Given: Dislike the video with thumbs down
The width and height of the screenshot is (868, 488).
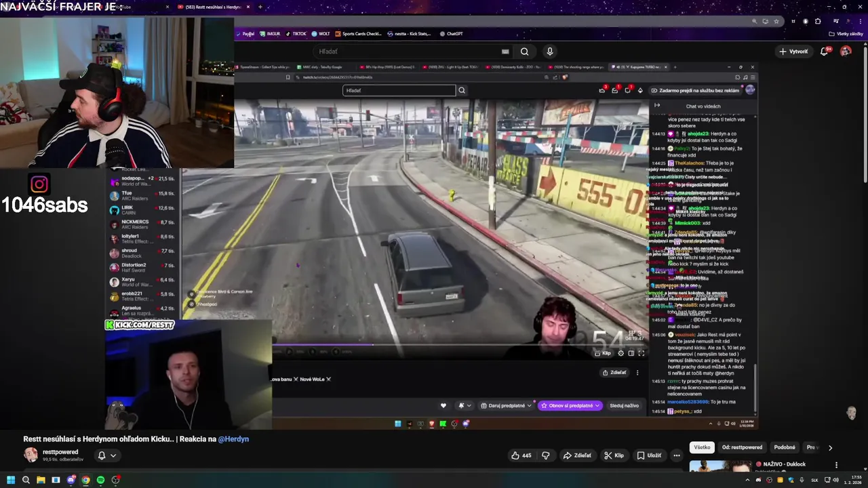Looking at the screenshot, I should tap(546, 455).
